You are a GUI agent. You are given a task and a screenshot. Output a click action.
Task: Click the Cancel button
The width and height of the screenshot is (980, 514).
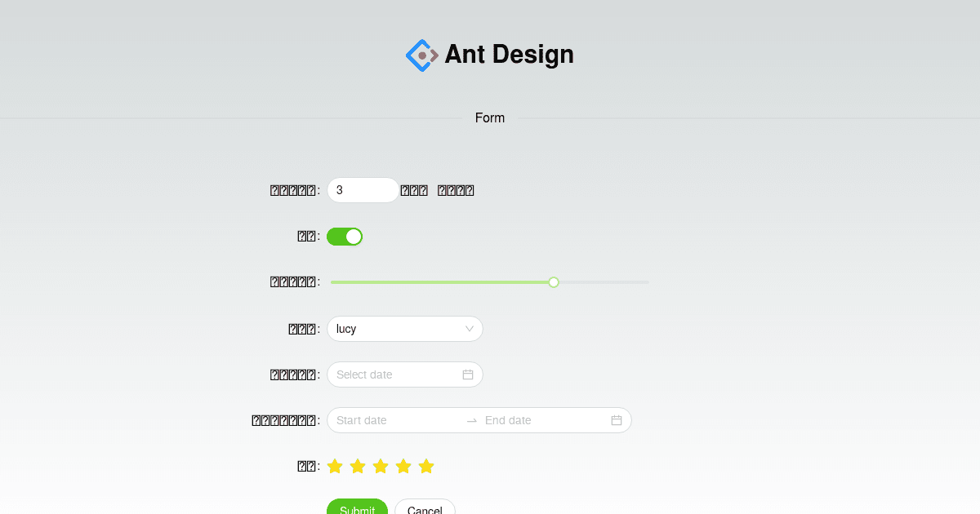pos(425,507)
